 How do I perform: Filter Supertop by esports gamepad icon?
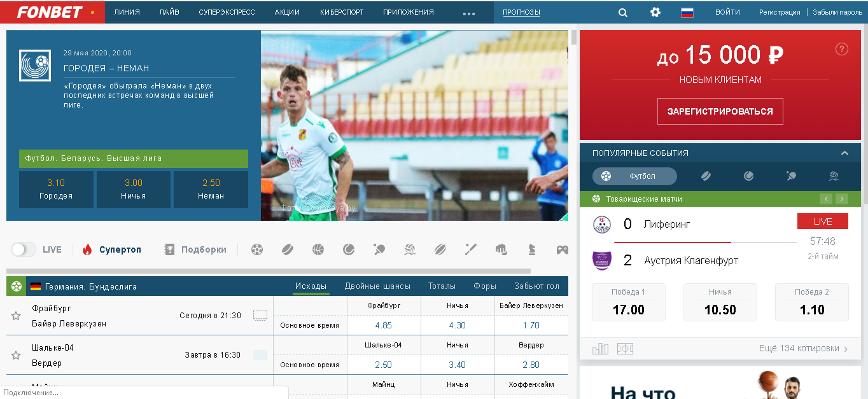click(x=563, y=249)
